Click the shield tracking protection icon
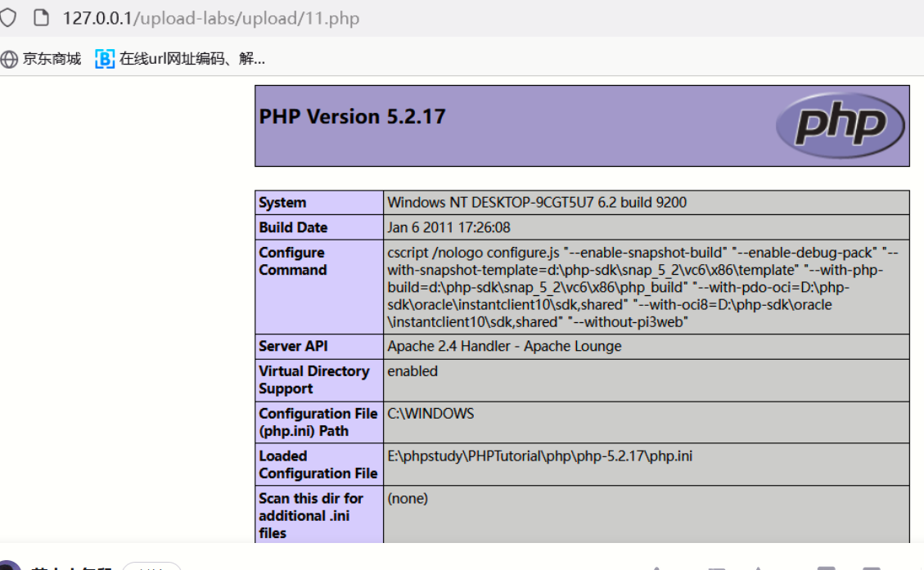Screen dimensions: 924x570 point(7,18)
